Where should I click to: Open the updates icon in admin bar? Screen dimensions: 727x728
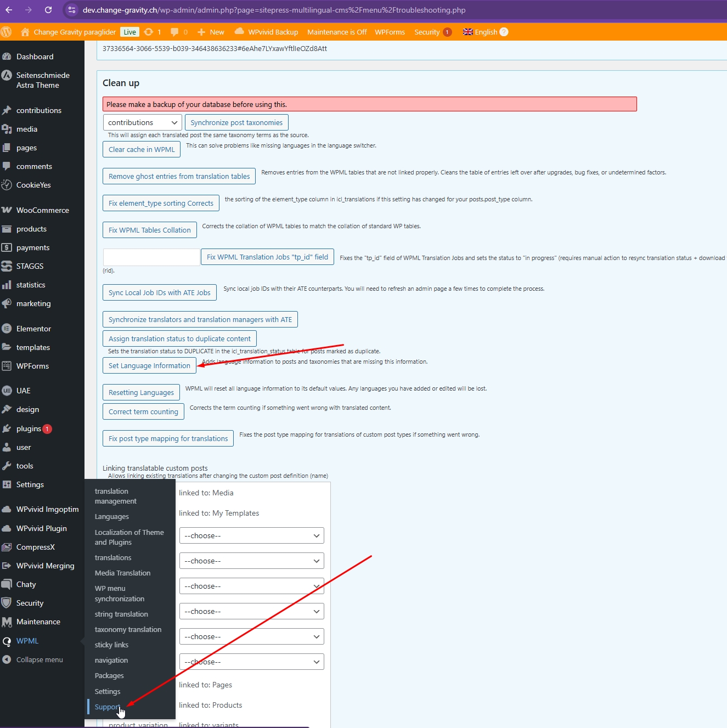[153, 32]
